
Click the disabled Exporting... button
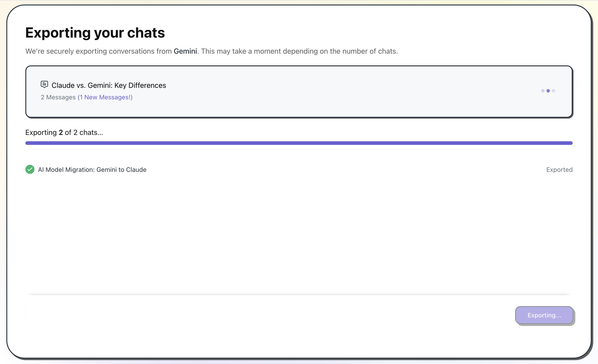point(544,315)
